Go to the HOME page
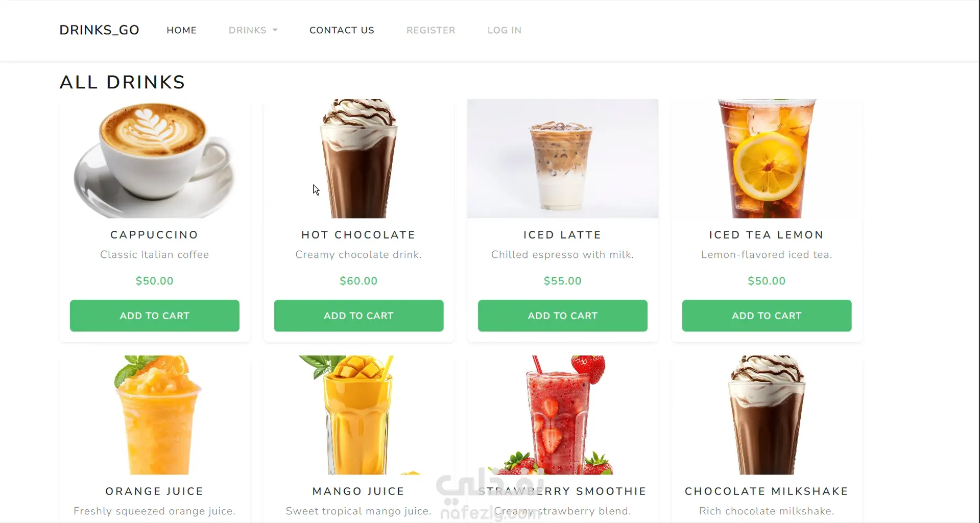The height and width of the screenshot is (523, 980). (181, 30)
